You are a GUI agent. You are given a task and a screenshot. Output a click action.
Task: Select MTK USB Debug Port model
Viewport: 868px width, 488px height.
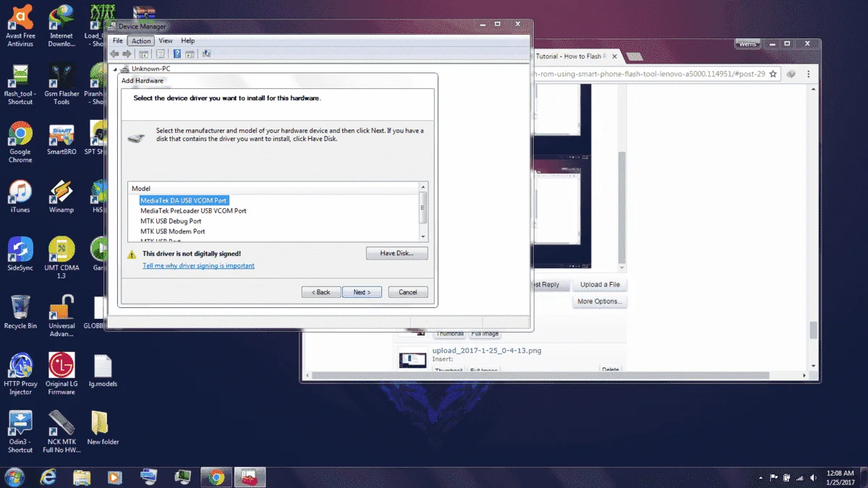click(171, 221)
